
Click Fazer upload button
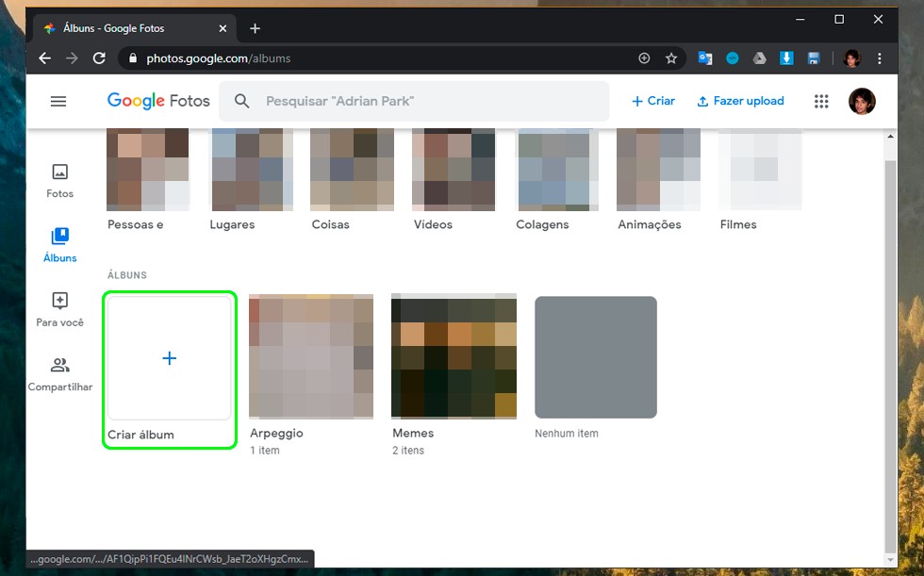[740, 101]
